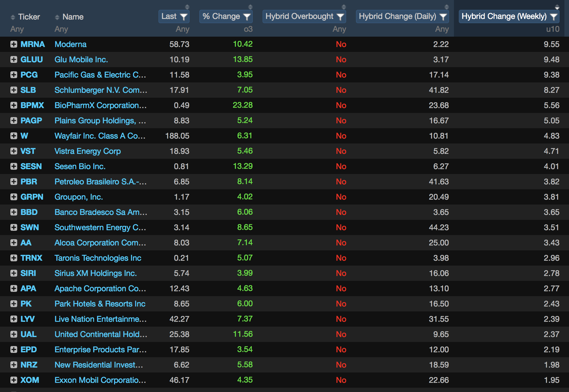Click plus icon on PK row
569x392 pixels.
pyautogui.click(x=13, y=304)
